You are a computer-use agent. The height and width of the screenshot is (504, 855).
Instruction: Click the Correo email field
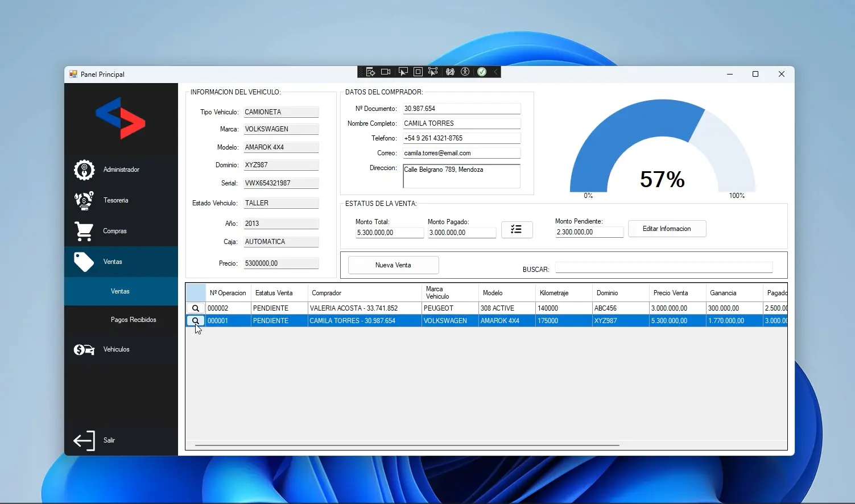coord(461,153)
